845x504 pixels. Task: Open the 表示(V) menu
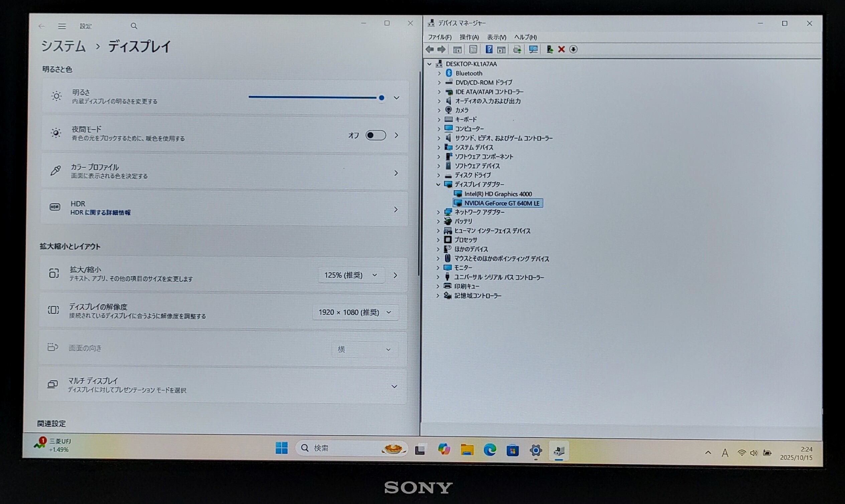point(496,37)
